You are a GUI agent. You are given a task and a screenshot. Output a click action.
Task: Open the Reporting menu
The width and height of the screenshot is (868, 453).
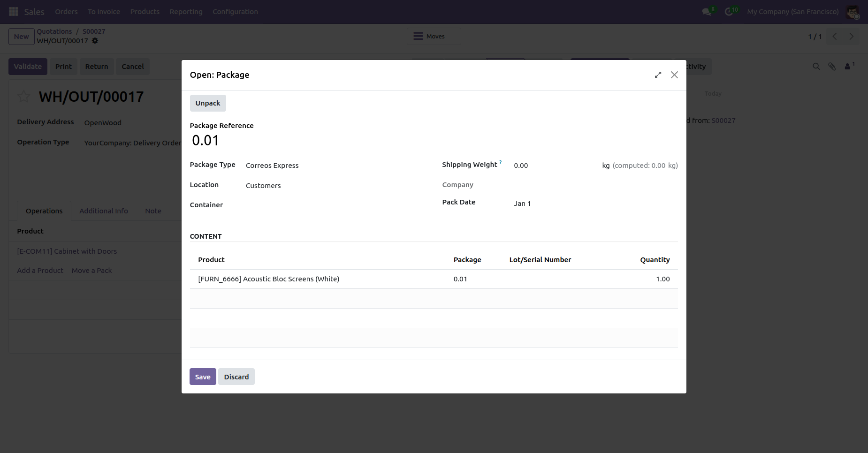pos(186,12)
